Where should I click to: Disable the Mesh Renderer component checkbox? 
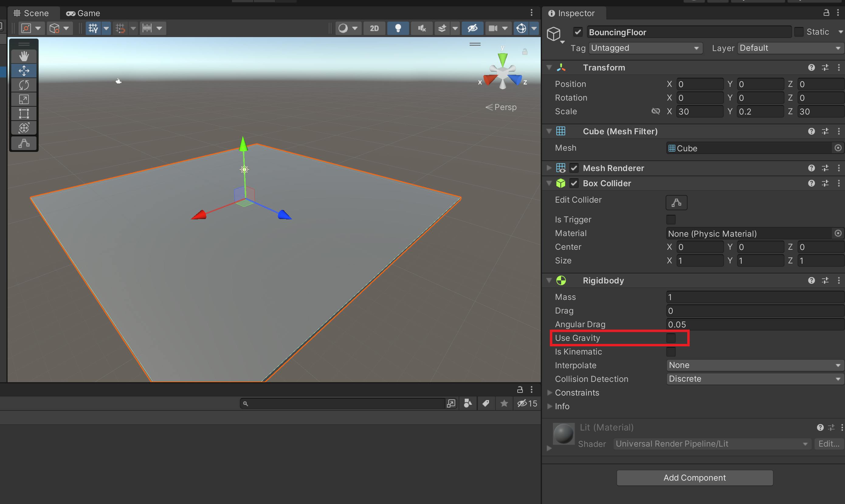point(574,168)
